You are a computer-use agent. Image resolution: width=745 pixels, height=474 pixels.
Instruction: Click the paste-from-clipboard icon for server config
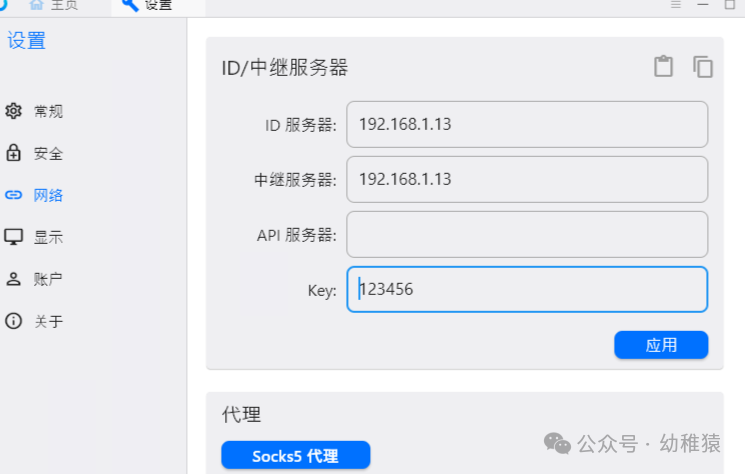pyautogui.click(x=663, y=66)
